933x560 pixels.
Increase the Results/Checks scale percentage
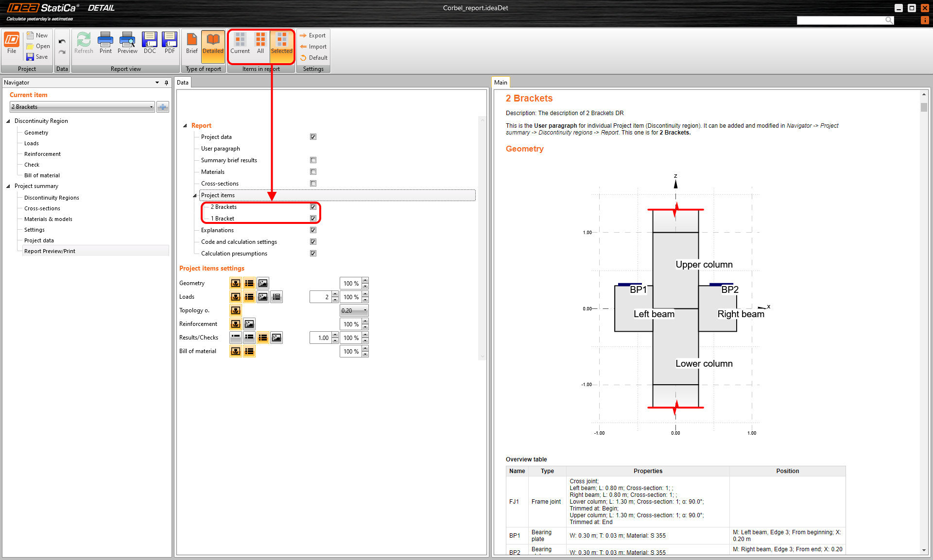point(365,335)
